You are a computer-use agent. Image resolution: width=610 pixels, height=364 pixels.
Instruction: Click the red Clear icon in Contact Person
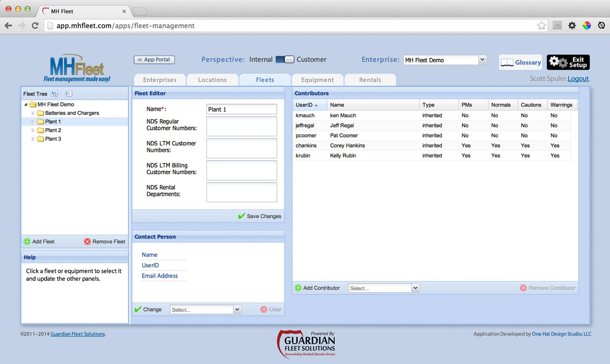(263, 310)
